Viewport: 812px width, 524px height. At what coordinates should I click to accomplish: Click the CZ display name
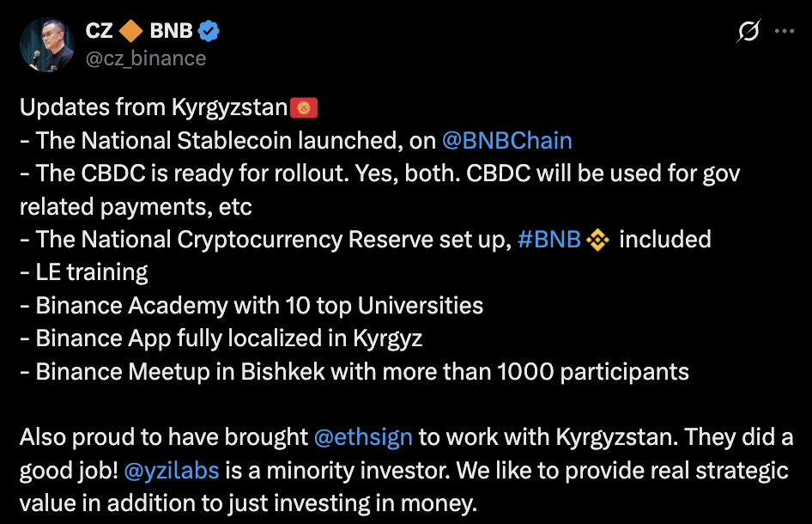pyautogui.click(x=100, y=31)
